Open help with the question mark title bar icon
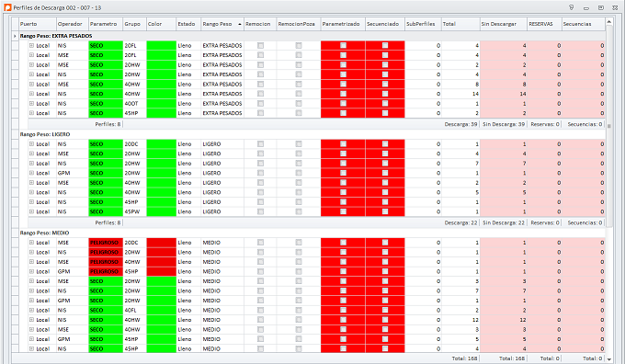 pyautogui.click(x=571, y=7)
